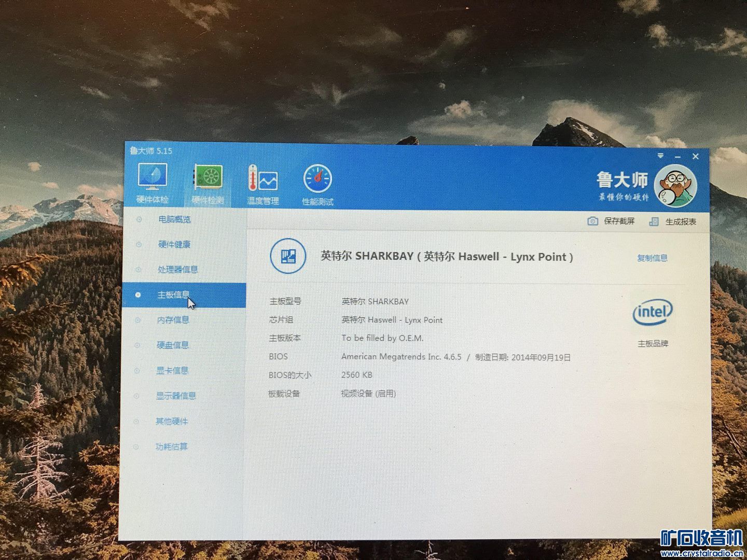
Task: Click the BIOS size value 2560 KB
Action: pyautogui.click(x=357, y=375)
